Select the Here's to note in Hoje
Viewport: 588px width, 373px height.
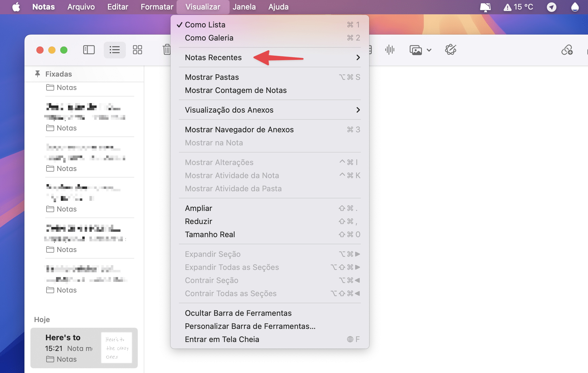click(84, 348)
